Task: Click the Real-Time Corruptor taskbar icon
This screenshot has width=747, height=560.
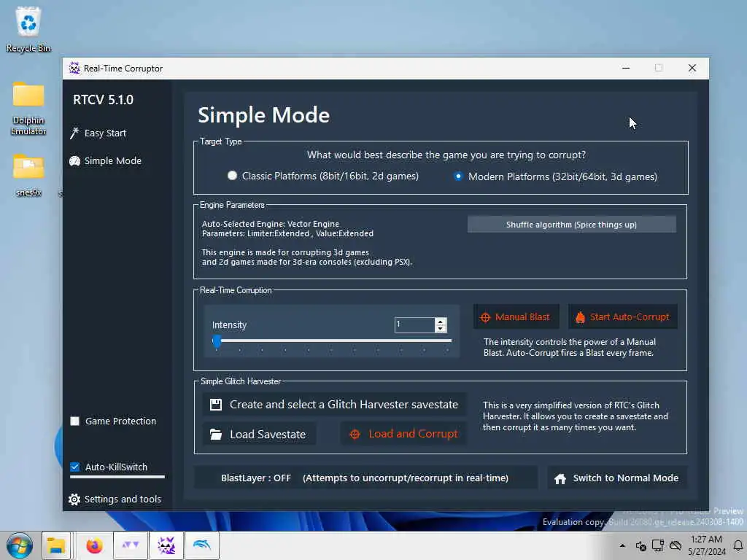Action: [x=166, y=545]
